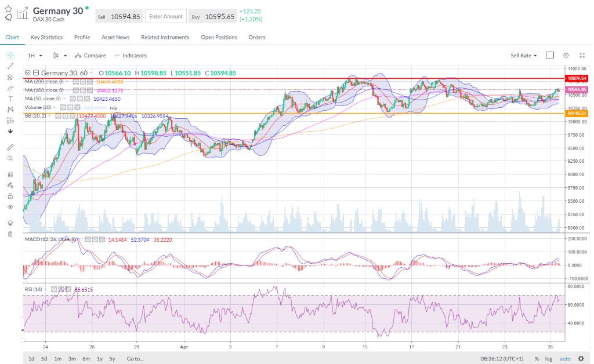Screen dimensions: 594x364
Task: Remove all drawings with the trash icon
Action: pos(10,234)
